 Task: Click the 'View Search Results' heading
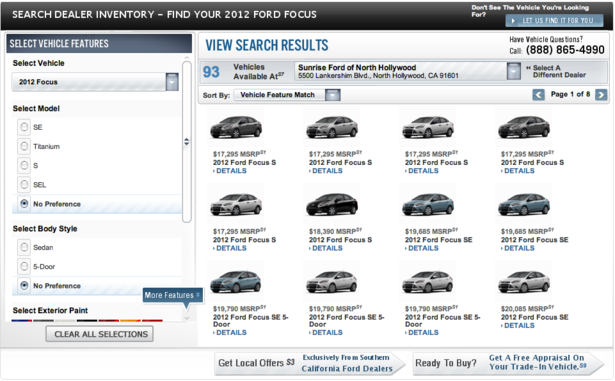pyautogui.click(x=267, y=46)
